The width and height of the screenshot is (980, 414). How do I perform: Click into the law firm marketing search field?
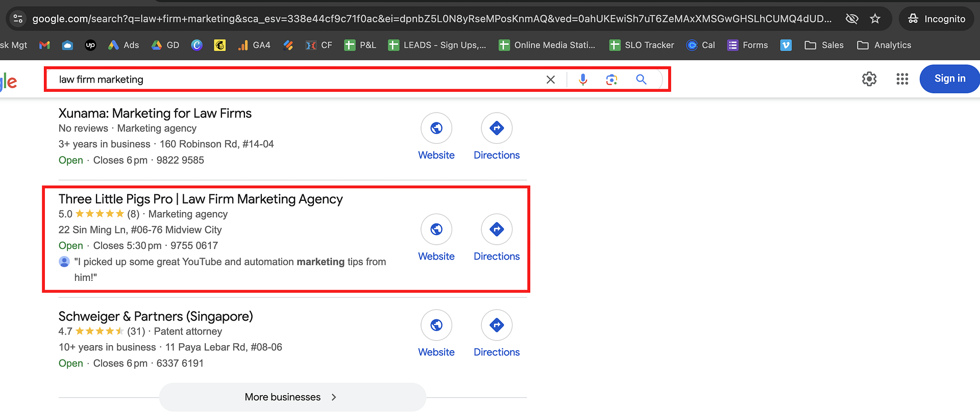pyautogui.click(x=296, y=80)
